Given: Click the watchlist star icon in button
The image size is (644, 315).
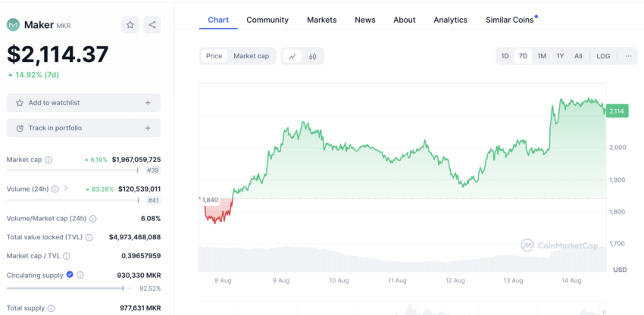Looking at the screenshot, I should click(x=20, y=103).
